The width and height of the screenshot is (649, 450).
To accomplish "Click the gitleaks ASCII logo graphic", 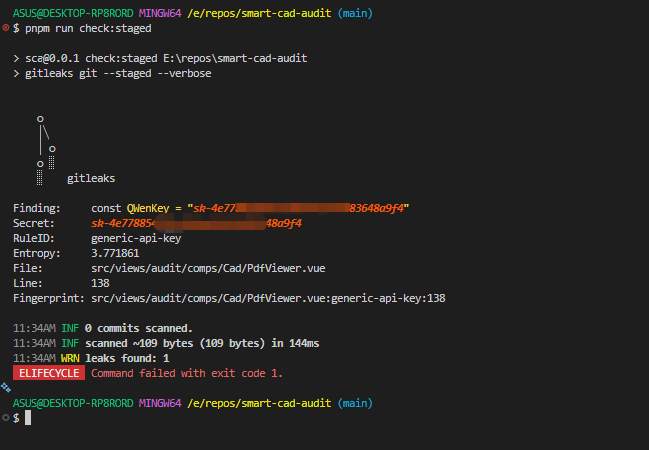I will [46, 150].
